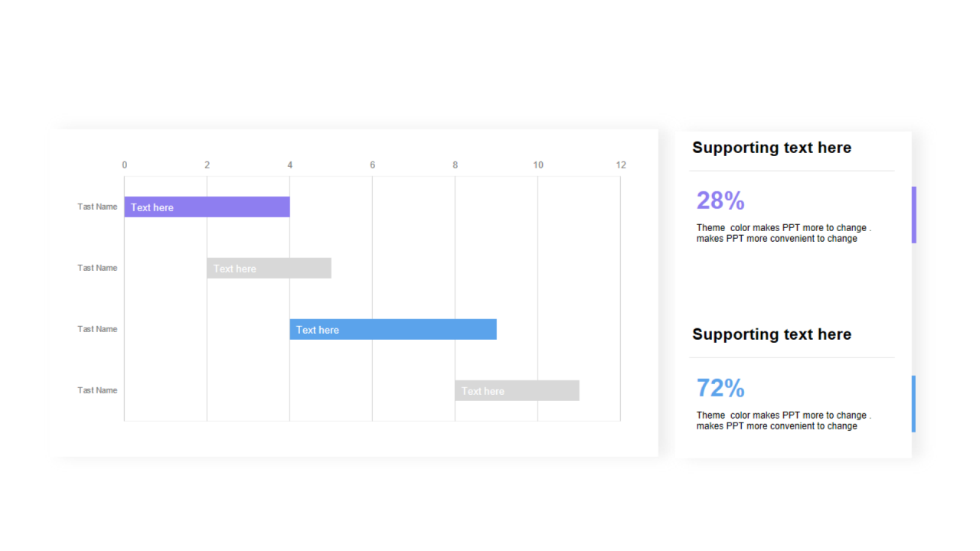Click the "Supporting text here" heading above 28%
Screen dimensions: 980x551
click(772, 148)
